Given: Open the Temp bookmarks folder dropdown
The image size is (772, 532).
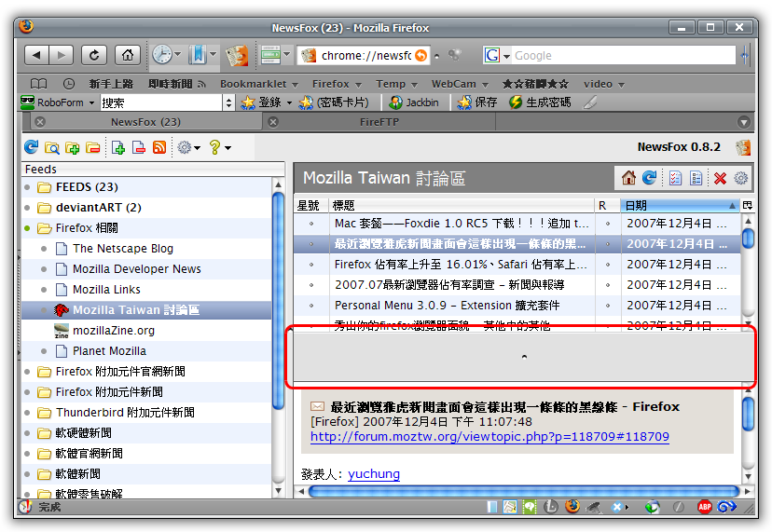Looking at the screenshot, I should pos(396,84).
